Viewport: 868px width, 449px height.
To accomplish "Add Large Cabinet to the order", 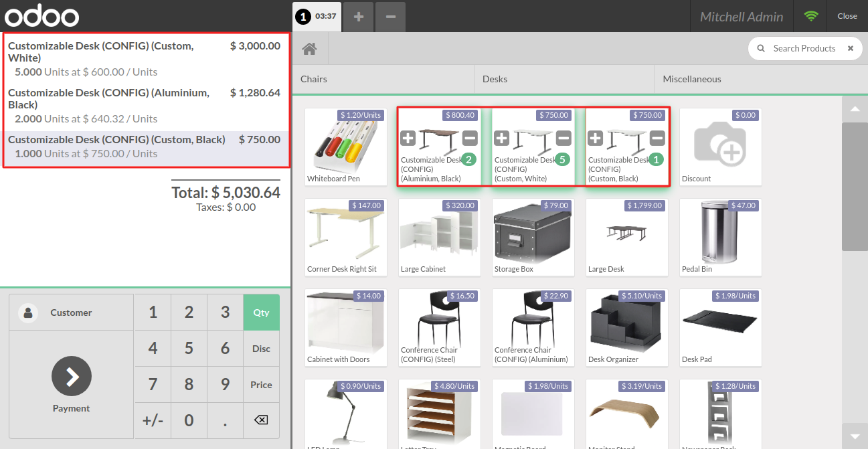I will click(x=440, y=238).
